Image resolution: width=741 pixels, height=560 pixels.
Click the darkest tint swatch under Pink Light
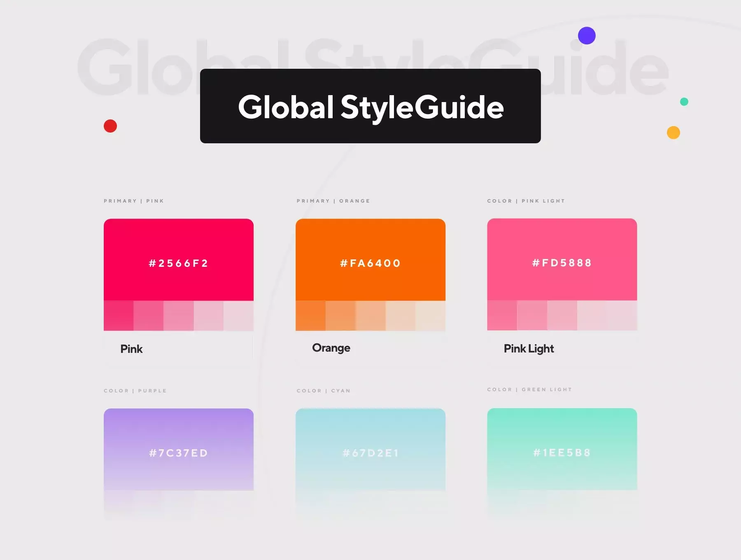pyautogui.click(x=502, y=315)
